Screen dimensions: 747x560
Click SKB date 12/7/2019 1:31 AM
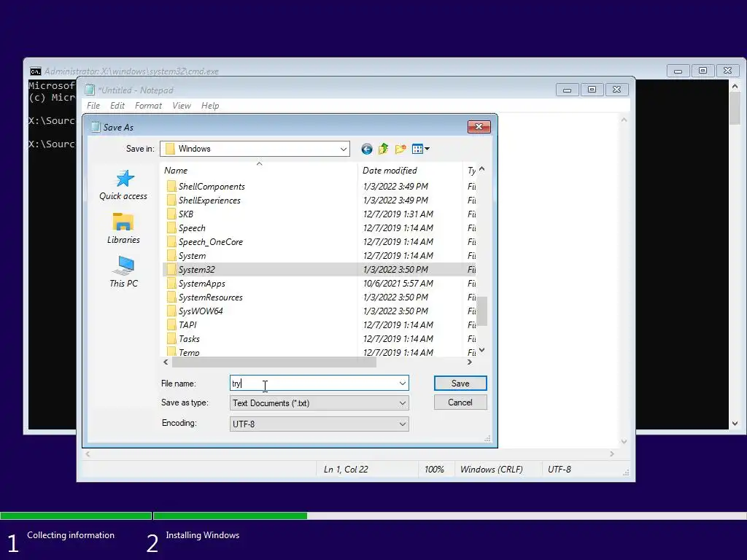pos(398,214)
